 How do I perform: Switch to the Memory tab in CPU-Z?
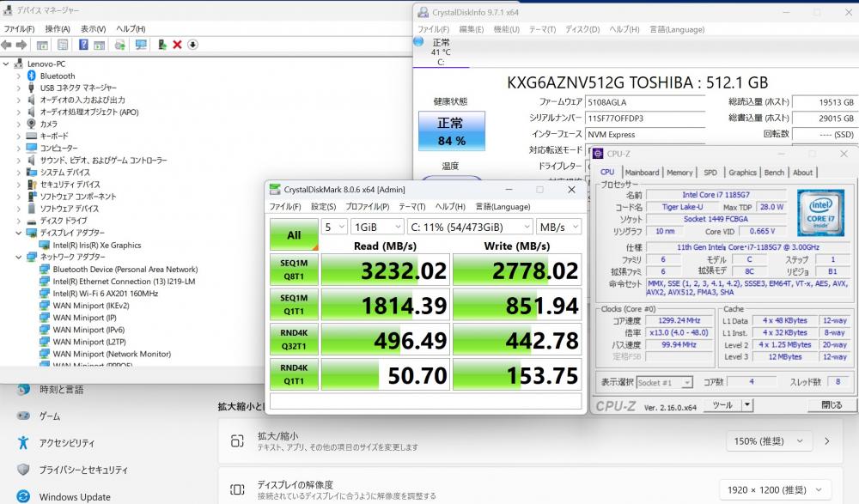[x=679, y=173]
